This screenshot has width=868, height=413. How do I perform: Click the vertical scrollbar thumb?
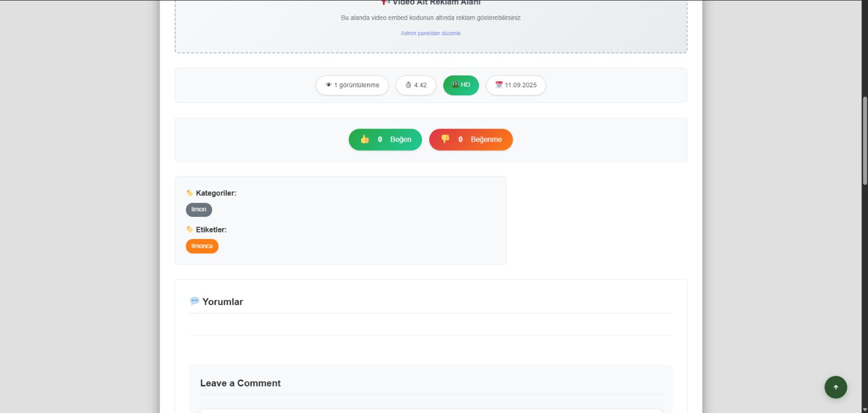(x=865, y=141)
